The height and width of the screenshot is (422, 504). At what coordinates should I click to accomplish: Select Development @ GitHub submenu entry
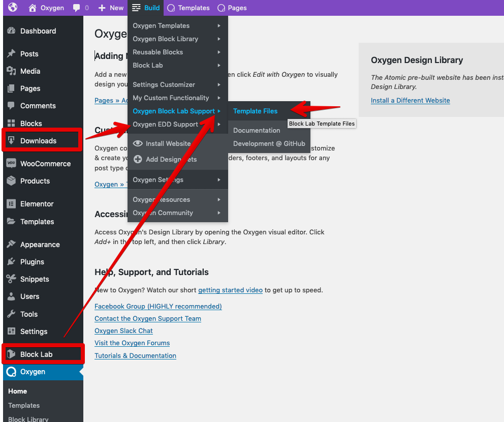[269, 143]
